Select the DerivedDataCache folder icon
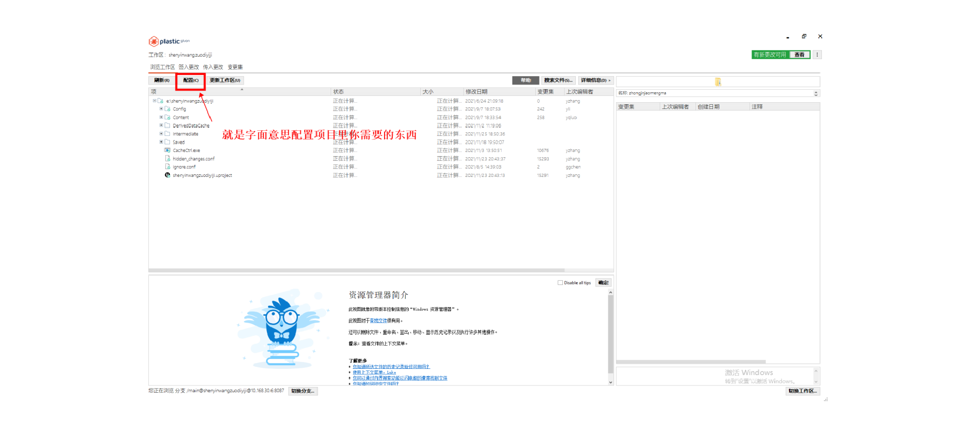980x441 pixels. (167, 126)
